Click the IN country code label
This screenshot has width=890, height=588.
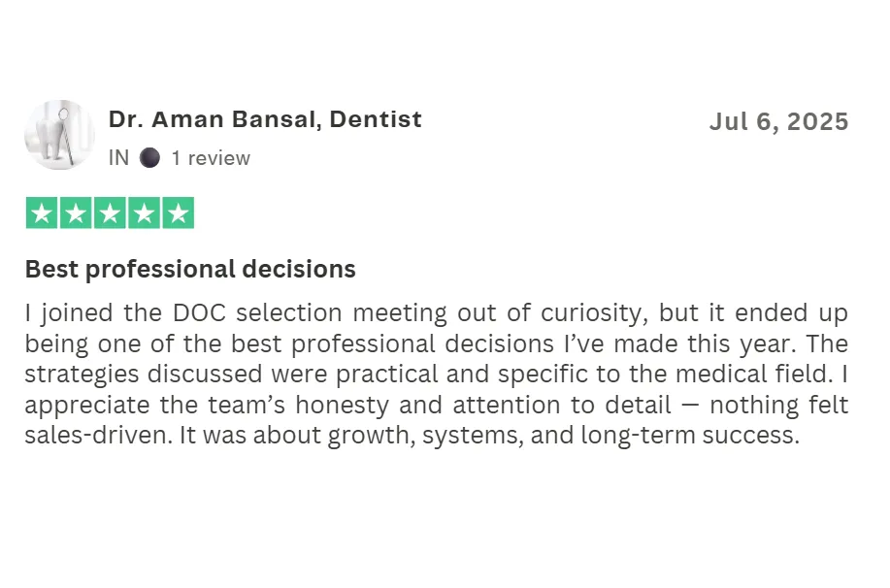(x=118, y=158)
